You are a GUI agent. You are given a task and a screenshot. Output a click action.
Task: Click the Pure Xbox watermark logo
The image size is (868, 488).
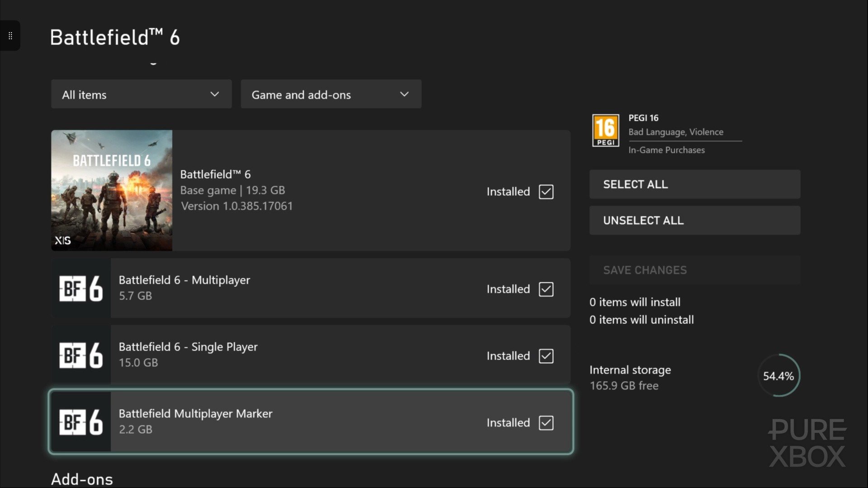807,443
